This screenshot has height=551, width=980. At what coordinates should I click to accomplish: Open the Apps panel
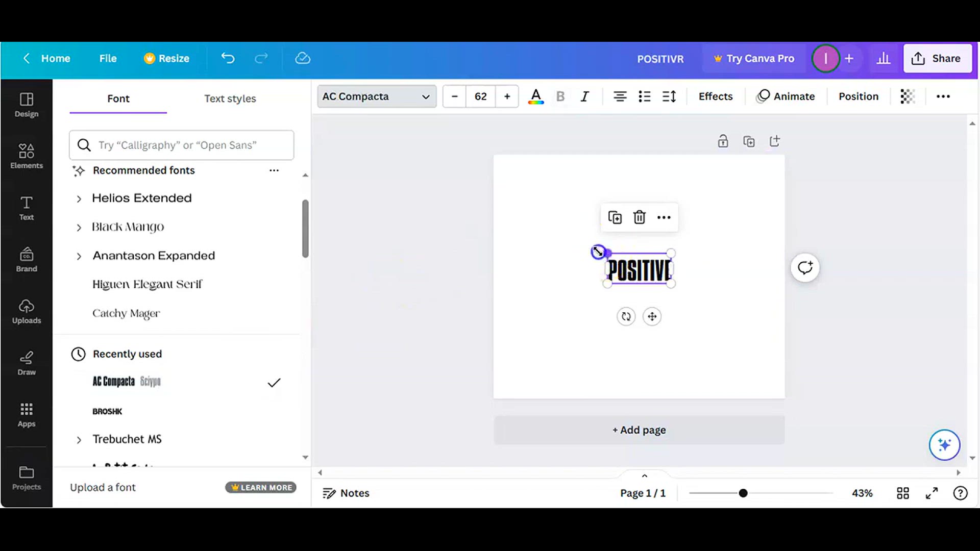pyautogui.click(x=27, y=415)
